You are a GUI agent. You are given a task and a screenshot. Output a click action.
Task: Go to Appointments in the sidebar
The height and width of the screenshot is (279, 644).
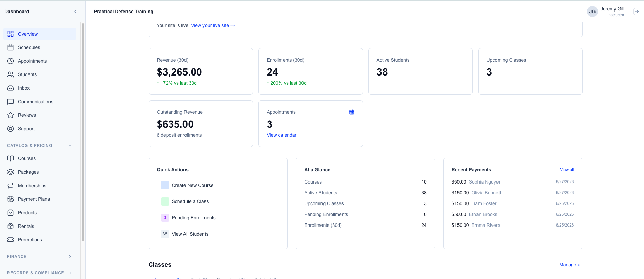[40, 61]
